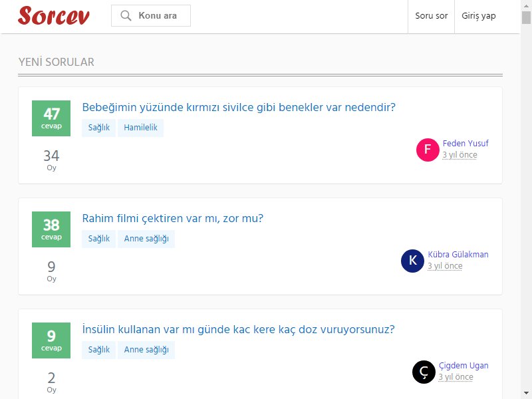
Task: Select Anne sağlığı tag under Rahim filmi
Action: click(x=146, y=239)
